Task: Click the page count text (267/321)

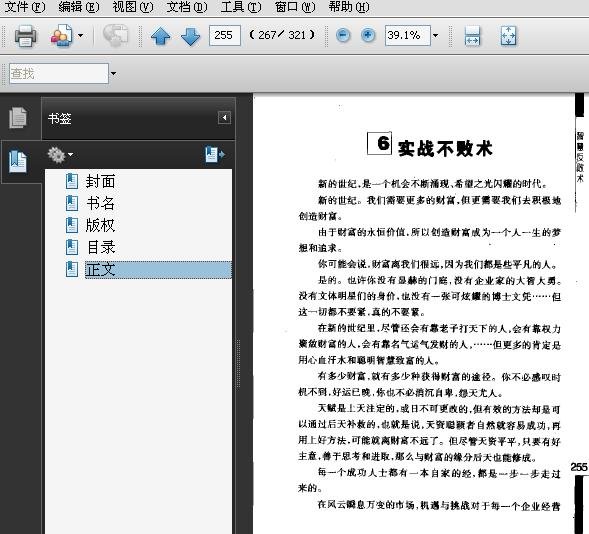Action: [282, 35]
